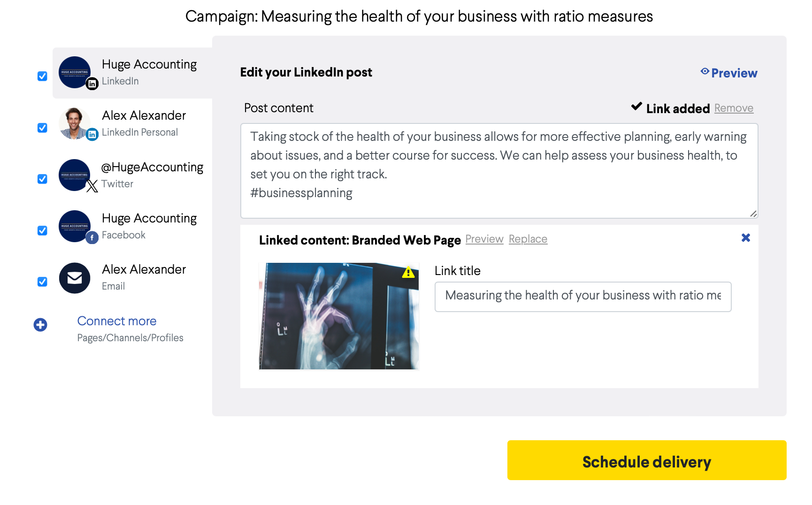The width and height of the screenshot is (812, 505).
Task: Remove linked content with the X icon
Action: pos(745,238)
